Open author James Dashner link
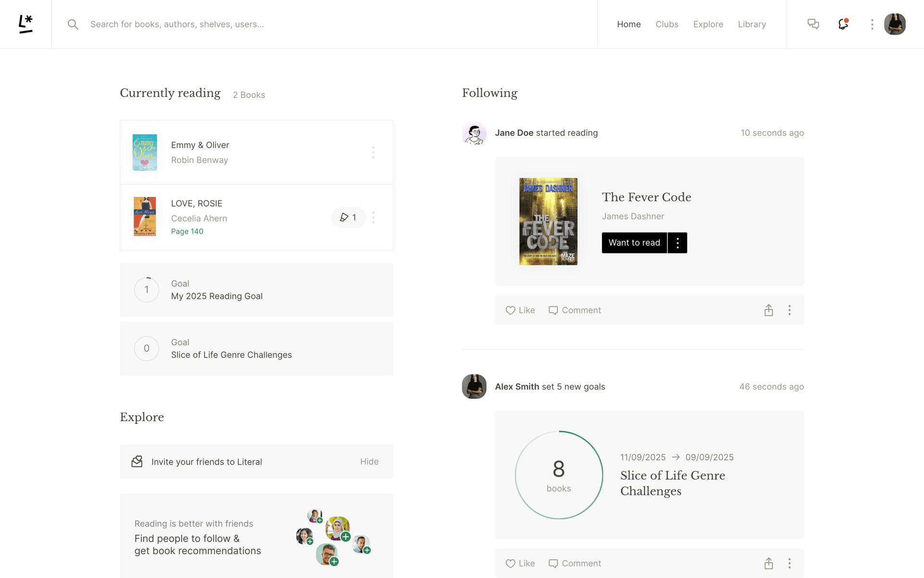The height and width of the screenshot is (578, 924). pos(633,216)
